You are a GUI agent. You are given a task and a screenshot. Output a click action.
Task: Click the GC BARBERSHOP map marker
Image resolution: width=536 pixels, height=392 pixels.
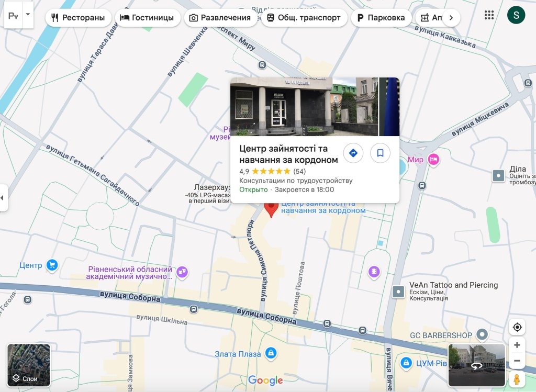(482, 334)
